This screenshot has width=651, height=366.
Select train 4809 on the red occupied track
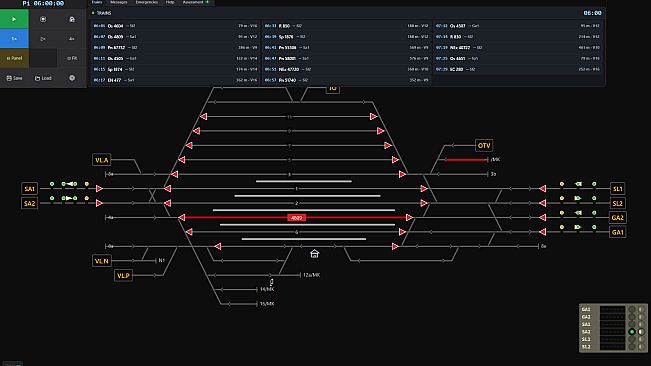pyautogui.click(x=296, y=218)
